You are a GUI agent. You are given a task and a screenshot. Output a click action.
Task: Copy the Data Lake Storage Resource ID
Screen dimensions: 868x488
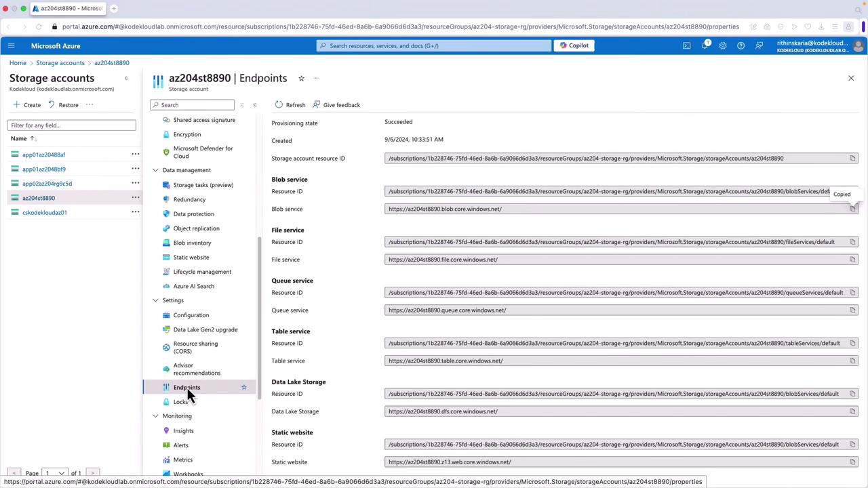coord(852,394)
